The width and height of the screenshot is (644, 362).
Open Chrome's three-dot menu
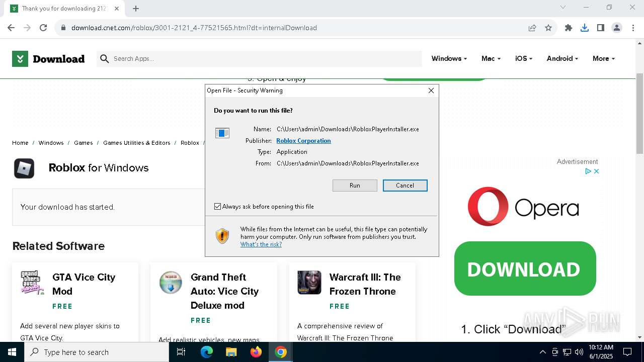633,28
